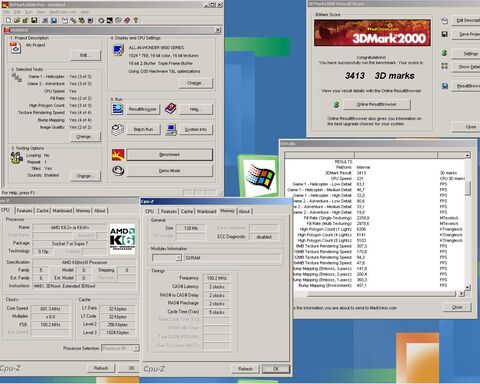The height and width of the screenshot is (384, 480).
Task: Start the Benchmark button
Action: (x=169, y=155)
